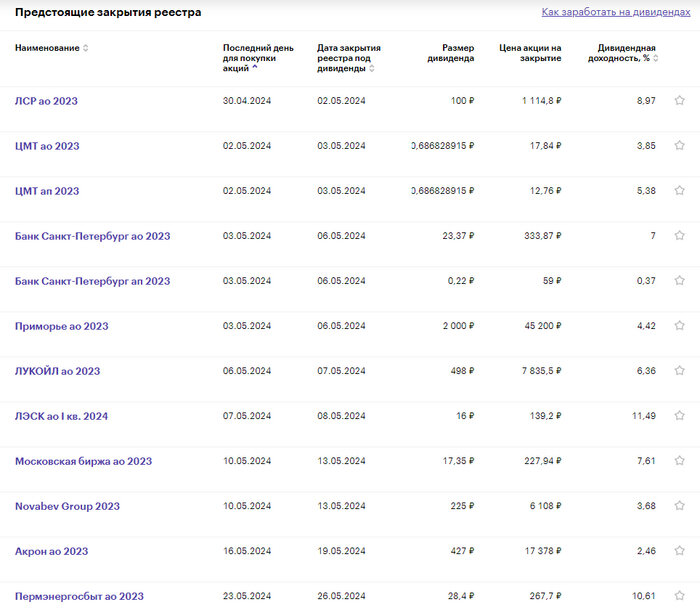This screenshot has width=700, height=610.
Task: Select ЛУКОЙЛ price 7 835,5 ₽ cell
Action: 542,371
